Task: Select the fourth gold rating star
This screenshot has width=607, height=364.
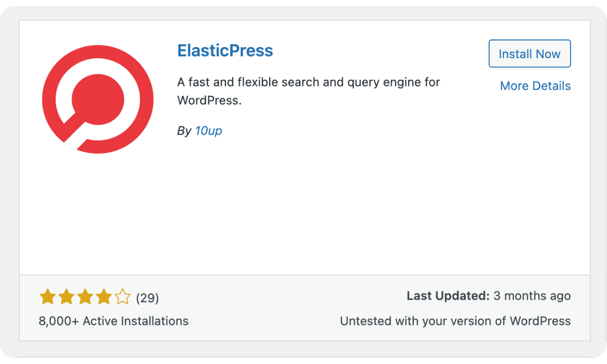Action: tap(103, 297)
